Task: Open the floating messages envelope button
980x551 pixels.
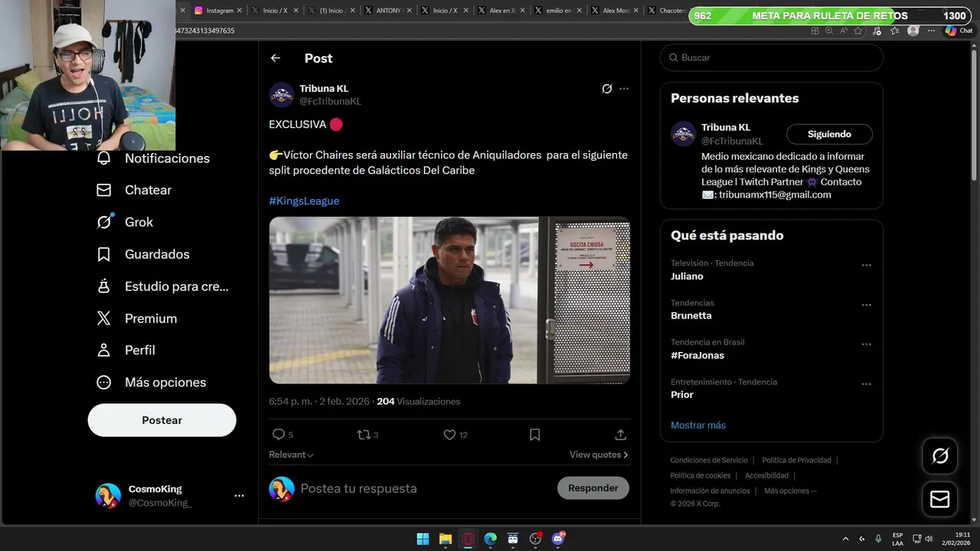Action: 940,500
